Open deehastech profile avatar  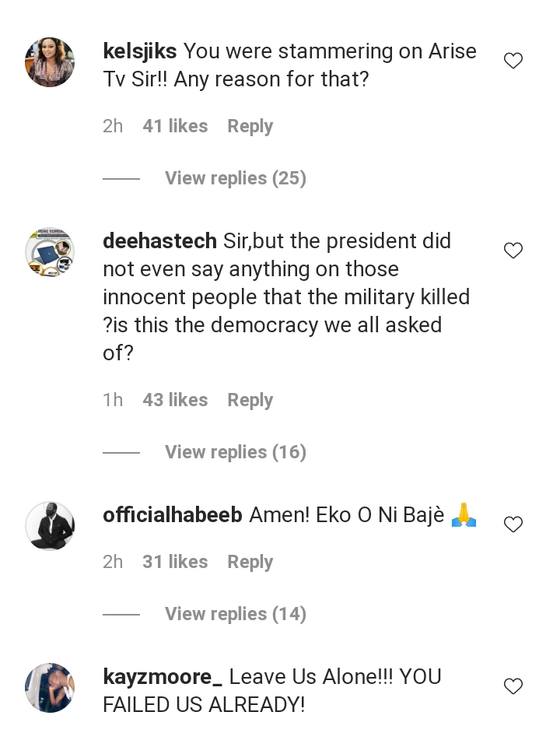pyautogui.click(x=50, y=252)
